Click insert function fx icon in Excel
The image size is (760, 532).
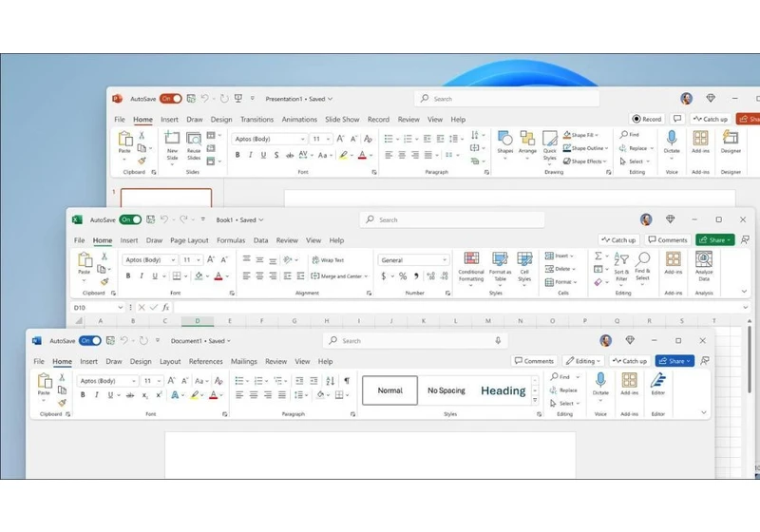pos(165,307)
